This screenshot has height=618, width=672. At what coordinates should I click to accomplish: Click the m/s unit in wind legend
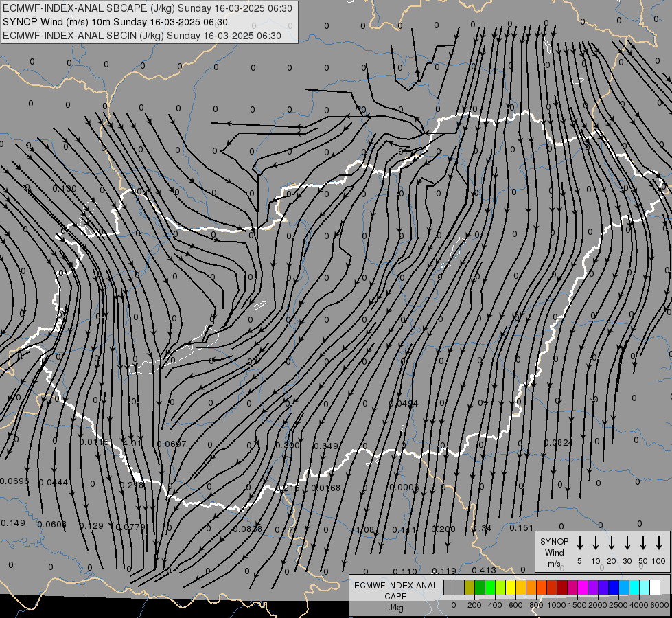[x=554, y=564]
